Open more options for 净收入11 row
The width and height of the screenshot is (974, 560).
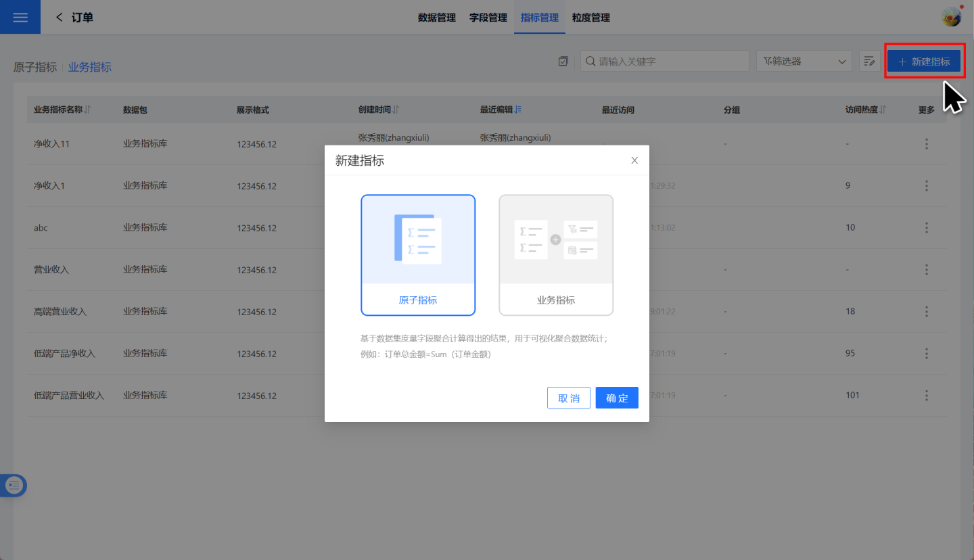(x=926, y=144)
